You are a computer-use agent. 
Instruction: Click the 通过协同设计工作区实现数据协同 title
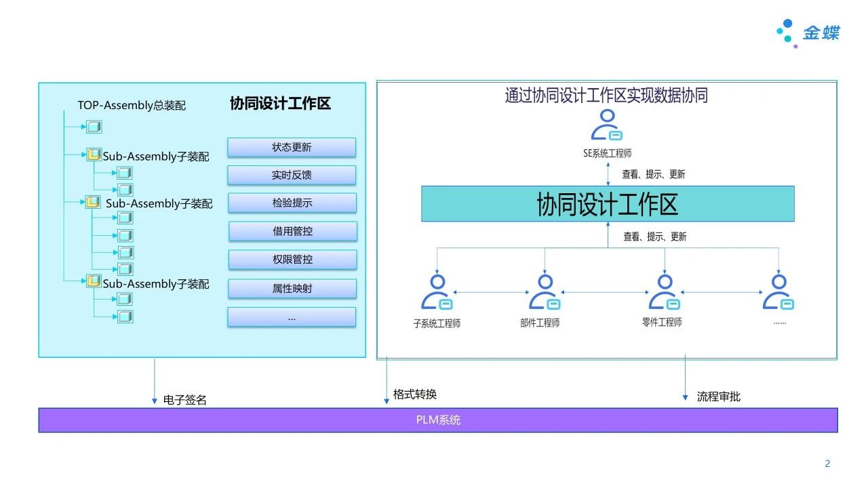[x=606, y=96]
